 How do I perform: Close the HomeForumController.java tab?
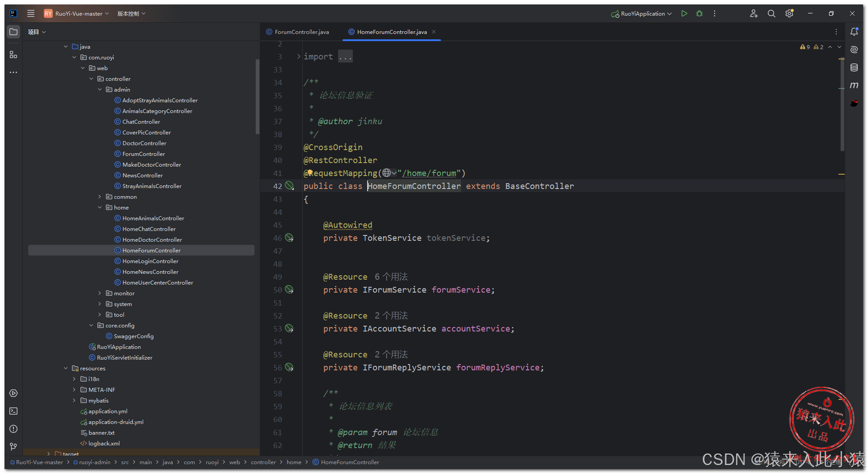point(434,32)
